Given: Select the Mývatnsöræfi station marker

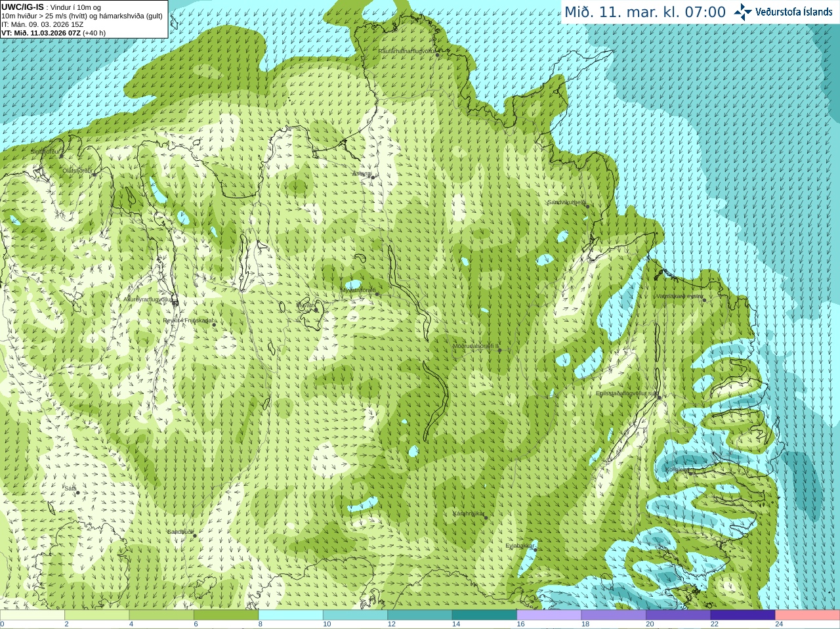Looking at the screenshot, I should tap(377, 294).
